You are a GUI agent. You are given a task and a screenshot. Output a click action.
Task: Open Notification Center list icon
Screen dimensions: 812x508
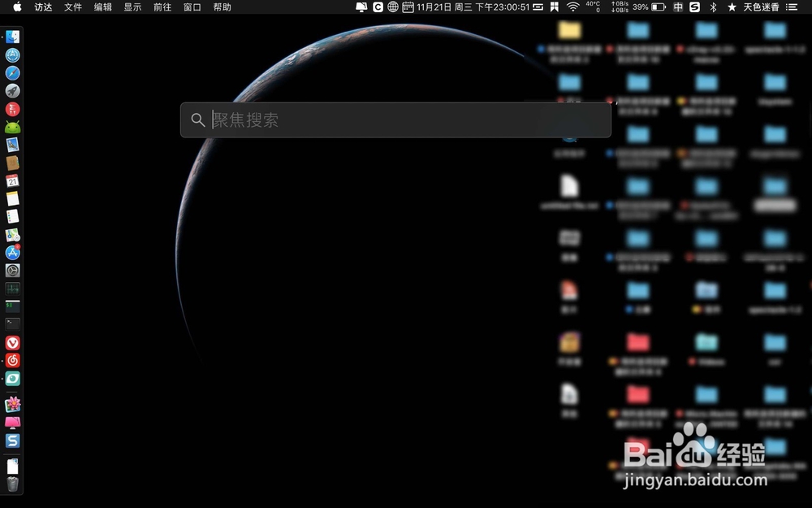pos(791,7)
